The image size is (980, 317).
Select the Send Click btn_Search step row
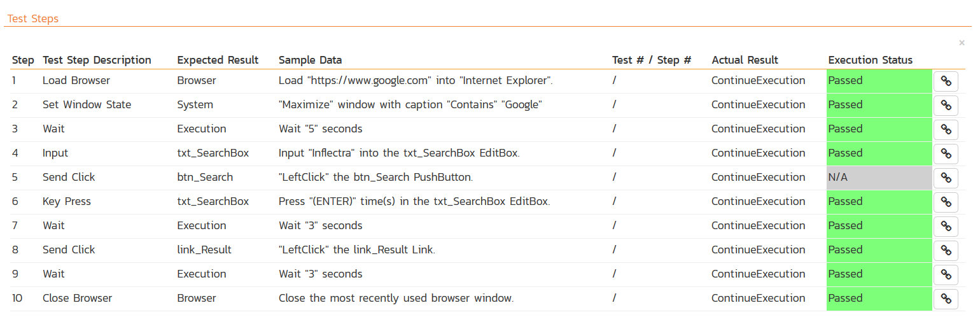(69, 178)
